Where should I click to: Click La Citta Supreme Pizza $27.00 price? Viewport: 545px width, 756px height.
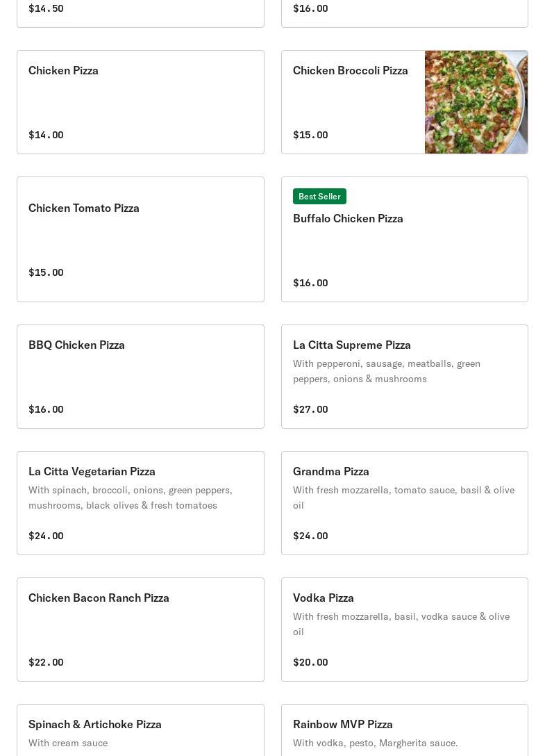(x=310, y=409)
